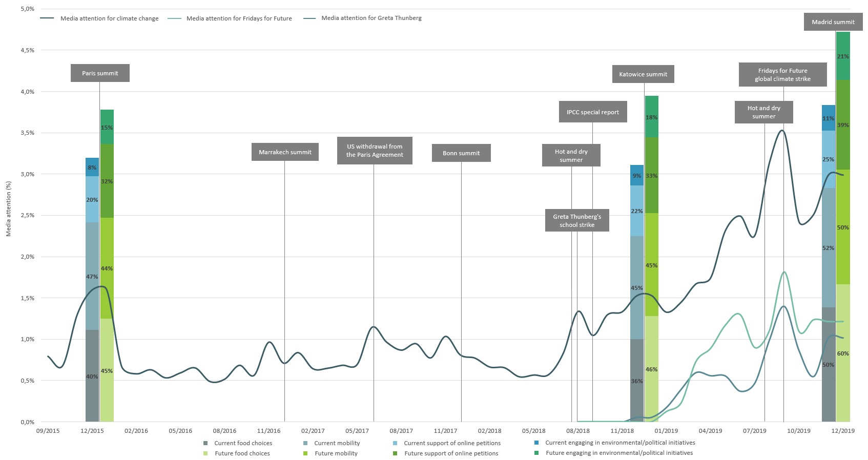Click the 52% bar segment
Image resolution: width=868 pixels, height=460 pixels.
tap(829, 247)
